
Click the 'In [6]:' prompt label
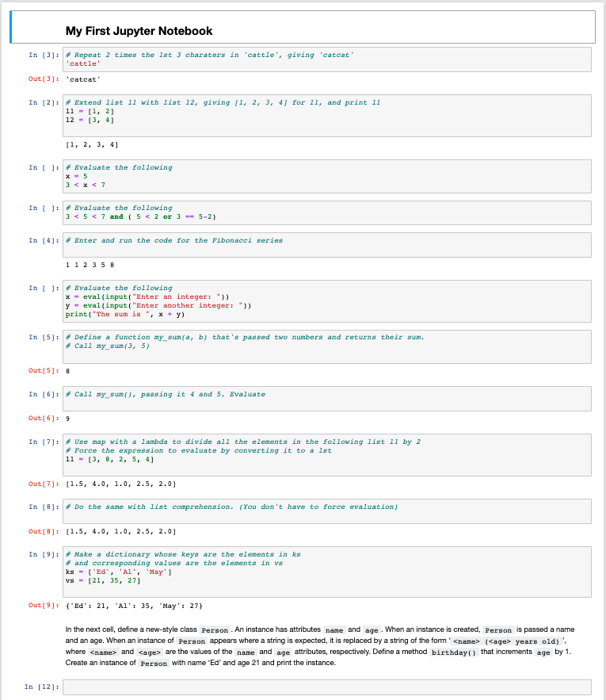[44, 394]
